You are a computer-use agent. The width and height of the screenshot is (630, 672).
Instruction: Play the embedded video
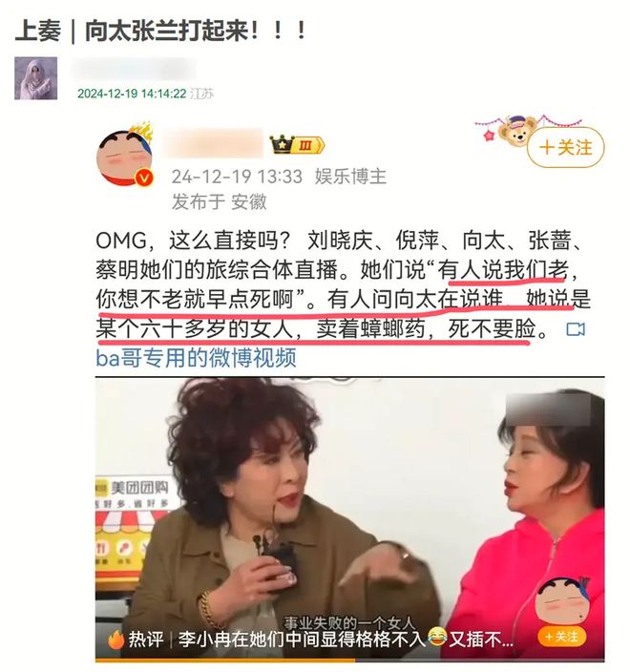[x=349, y=520]
